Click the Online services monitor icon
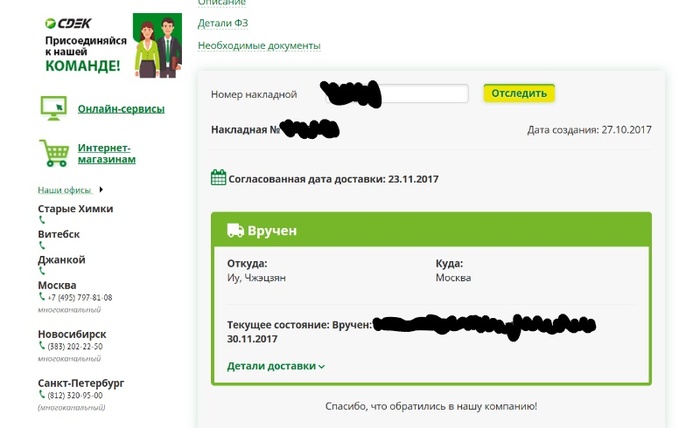 (53, 107)
